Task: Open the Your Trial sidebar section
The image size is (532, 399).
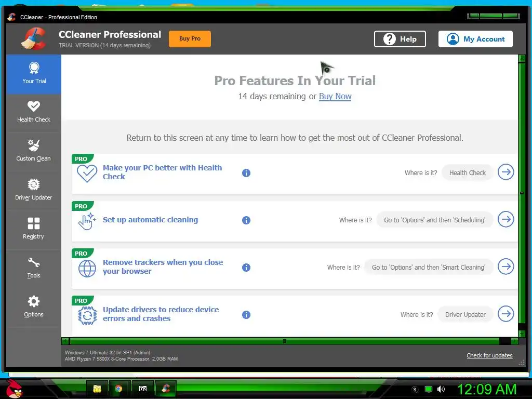Action: [x=34, y=74]
